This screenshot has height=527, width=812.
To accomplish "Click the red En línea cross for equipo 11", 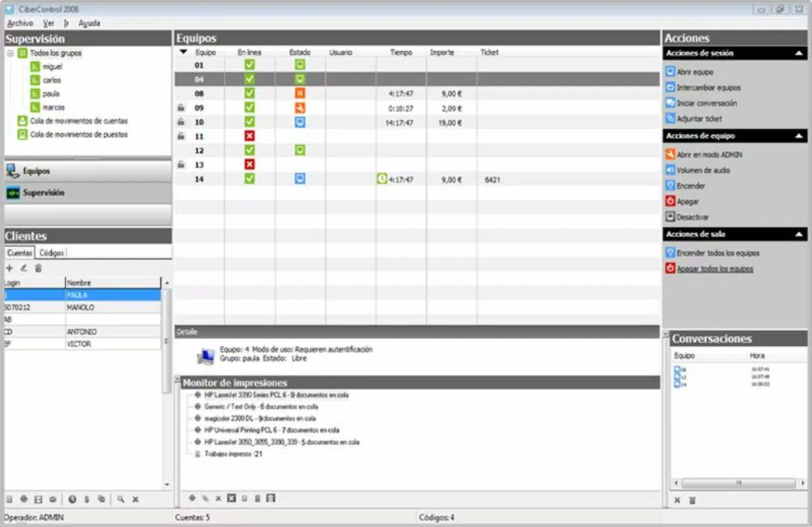I will coord(249,136).
